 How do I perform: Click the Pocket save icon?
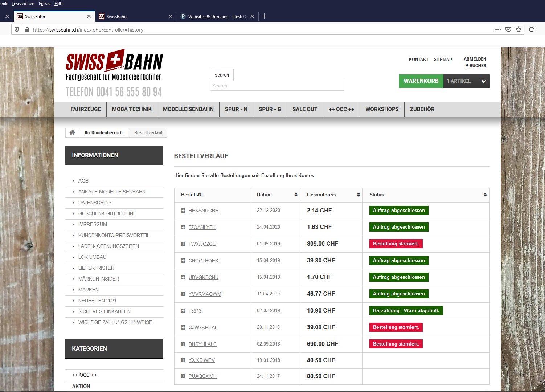[x=508, y=29]
